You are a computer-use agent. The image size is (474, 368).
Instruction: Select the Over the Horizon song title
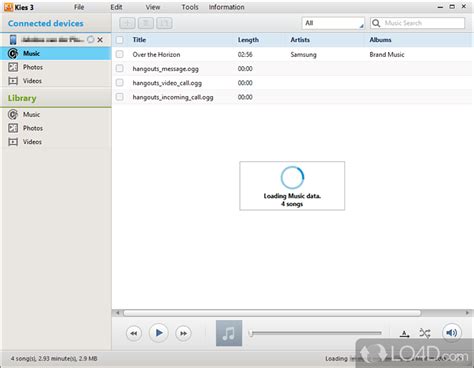point(156,54)
